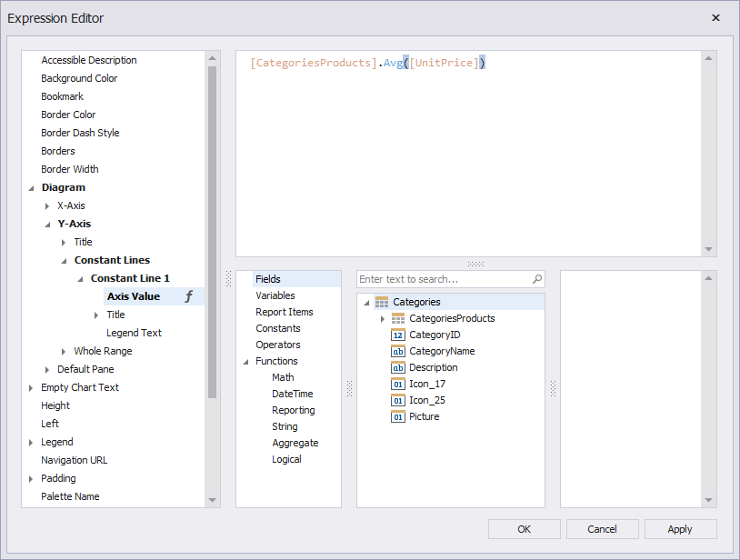Click the CategoryID numeric field icon
The width and height of the screenshot is (740, 560).
398,335
